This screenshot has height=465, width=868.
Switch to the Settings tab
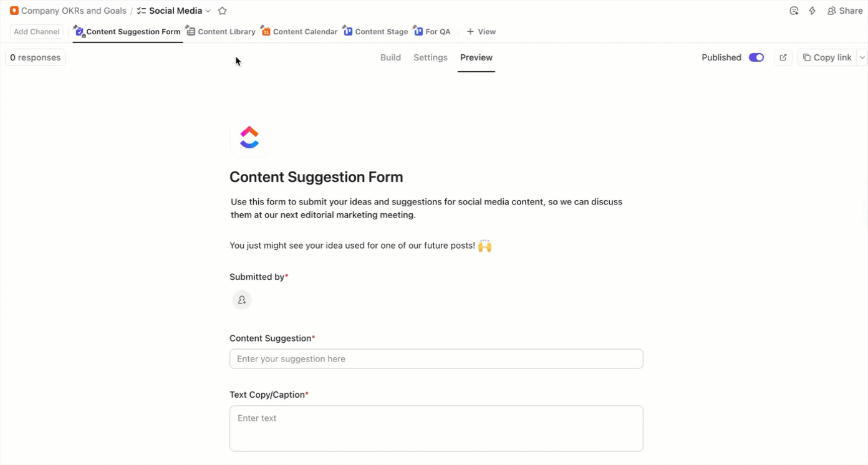pos(430,57)
